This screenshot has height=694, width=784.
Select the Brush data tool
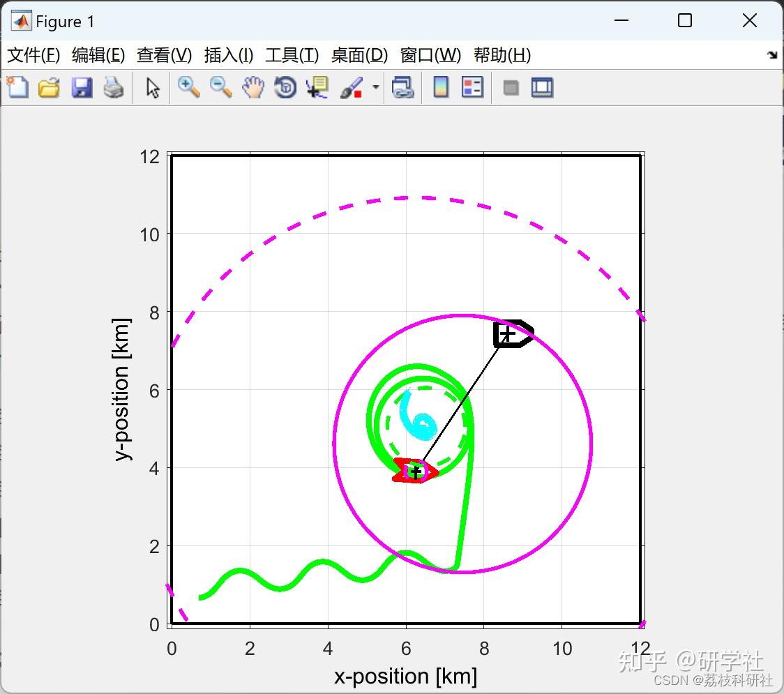(352, 87)
